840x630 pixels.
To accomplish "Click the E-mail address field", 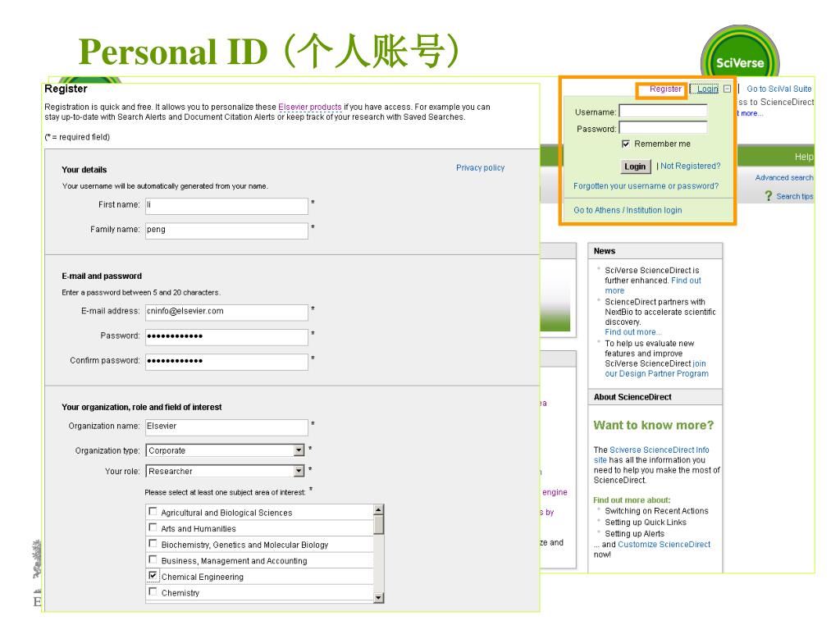I will tap(226, 312).
